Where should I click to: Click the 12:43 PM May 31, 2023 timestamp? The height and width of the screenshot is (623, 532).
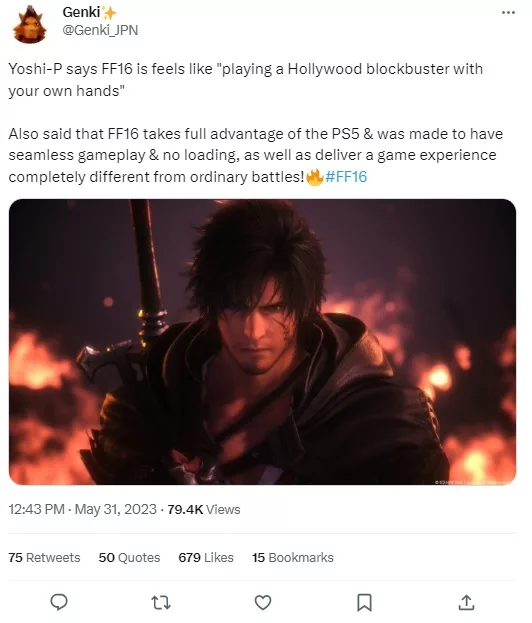coord(83,509)
